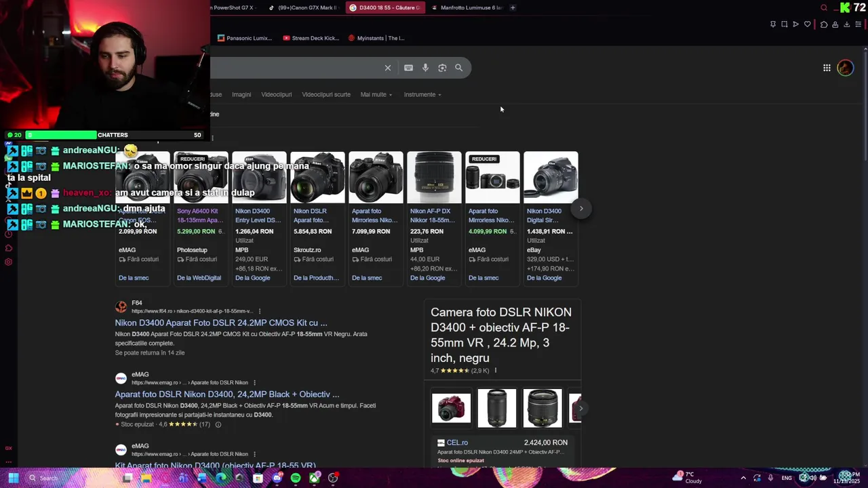Switch to the 'Imagini' search tab

(241, 95)
